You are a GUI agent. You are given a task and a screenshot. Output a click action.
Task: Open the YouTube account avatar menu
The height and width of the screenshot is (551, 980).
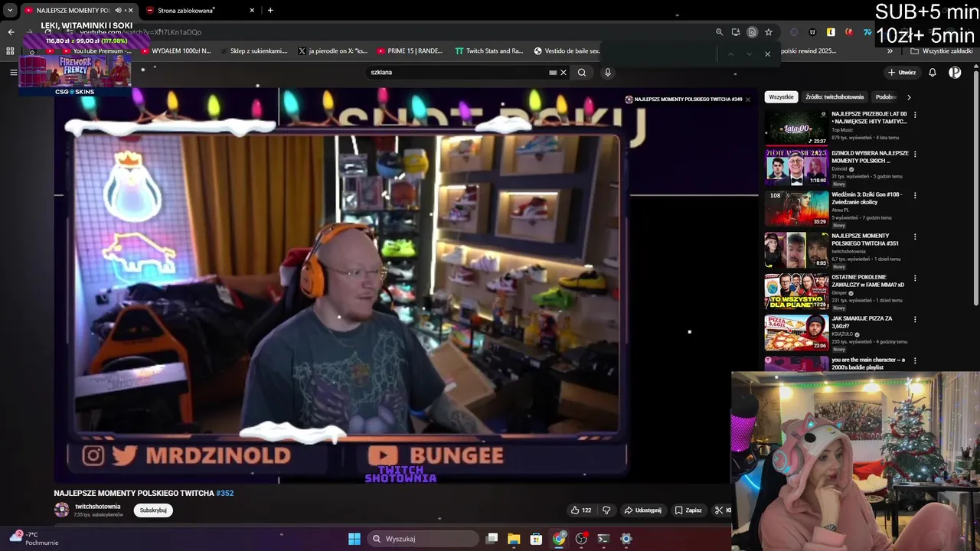(955, 73)
